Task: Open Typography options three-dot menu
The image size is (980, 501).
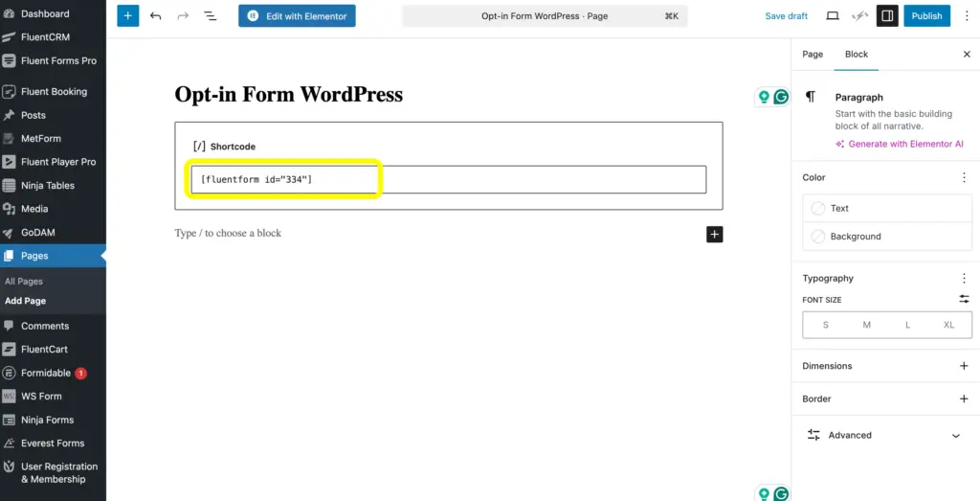Action: point(964,279)
